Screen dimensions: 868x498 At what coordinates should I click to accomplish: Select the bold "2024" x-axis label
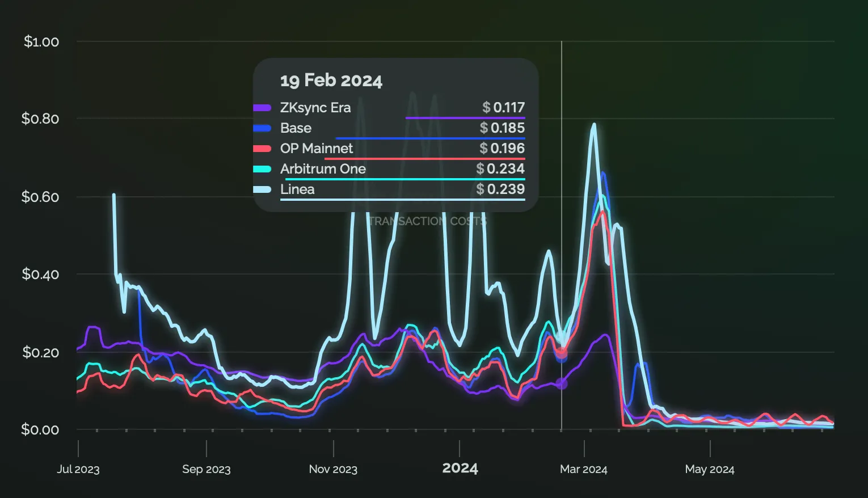pos(460,469)
